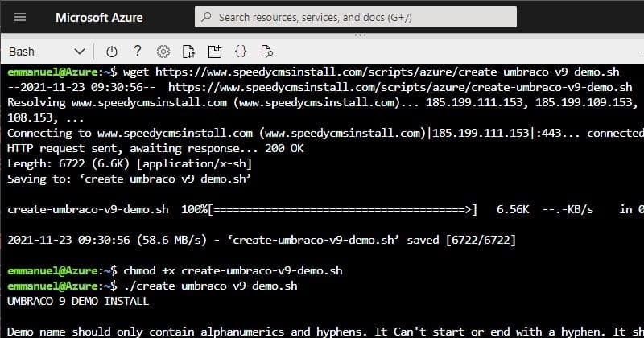Open the editor curly braces icon

click(x=240, y=52)
